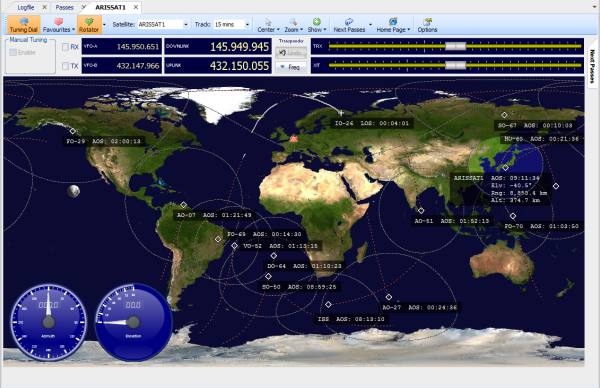Select the VO-52 satellite diamond marker
The width and height of the screenshot is (600, 388).
(x=234, y=246)
